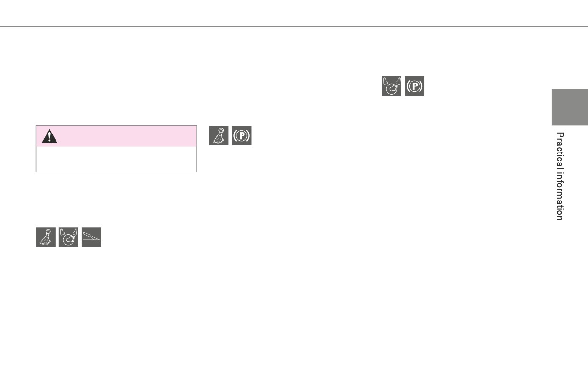
Task: Click the letter P in the upper right brake icon
Action: pyautogui.click(x=414, y=86)
